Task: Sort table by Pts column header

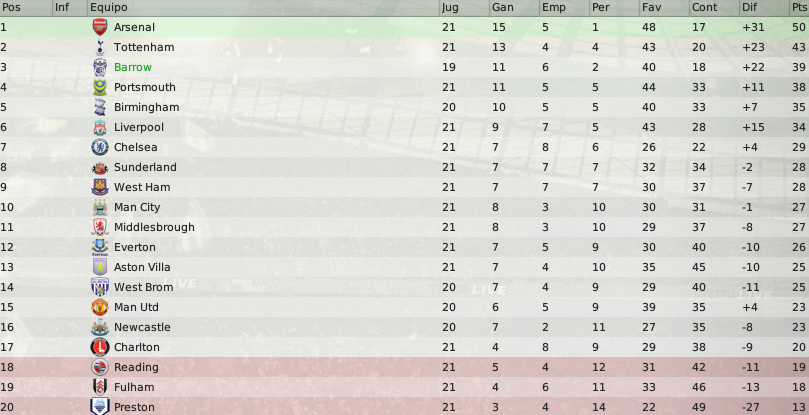Action: [800, 8]
